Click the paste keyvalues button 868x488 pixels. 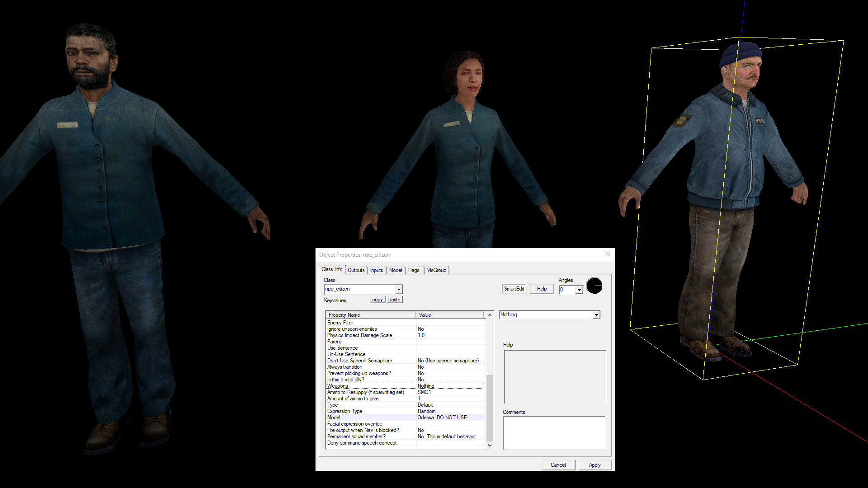pyautogui.click(x=394, y=300)
